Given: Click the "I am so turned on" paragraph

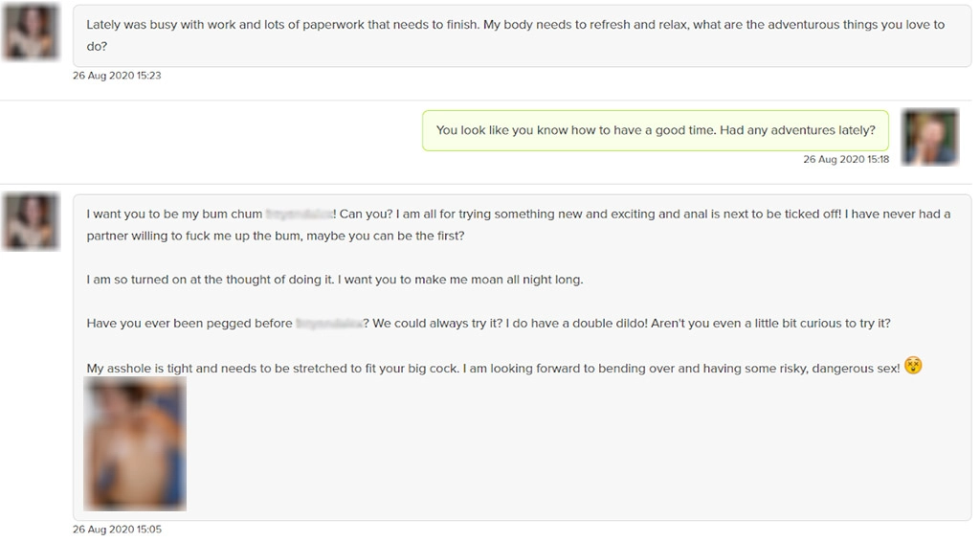Looking at the screenshot, I should (x=334, y=280).
